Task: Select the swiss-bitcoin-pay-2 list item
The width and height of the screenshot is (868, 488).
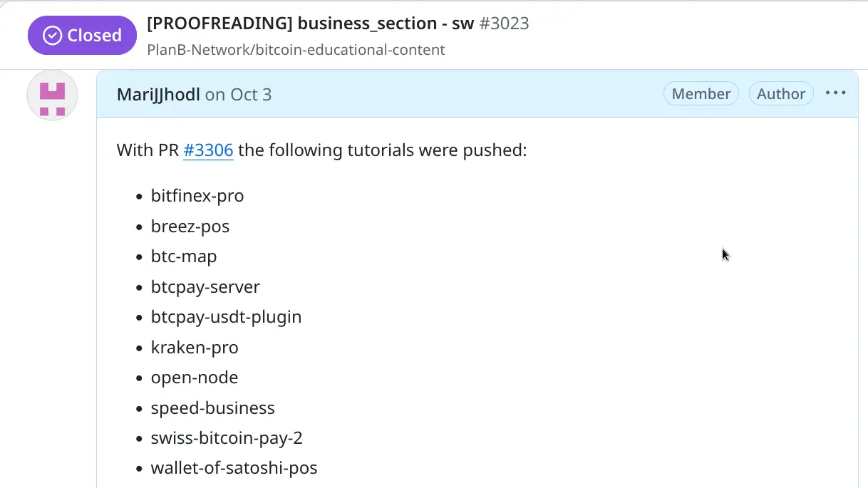Action: coord(227,438)
